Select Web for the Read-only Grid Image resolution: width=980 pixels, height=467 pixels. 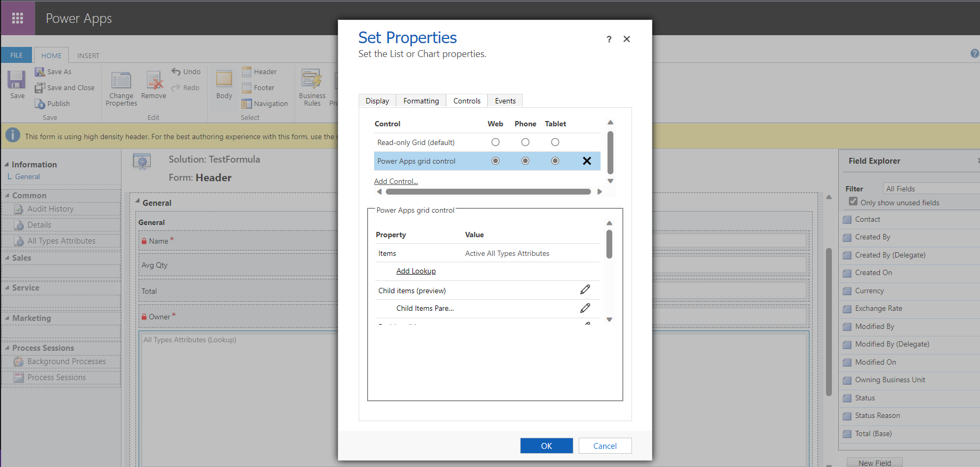coord(496,142)
